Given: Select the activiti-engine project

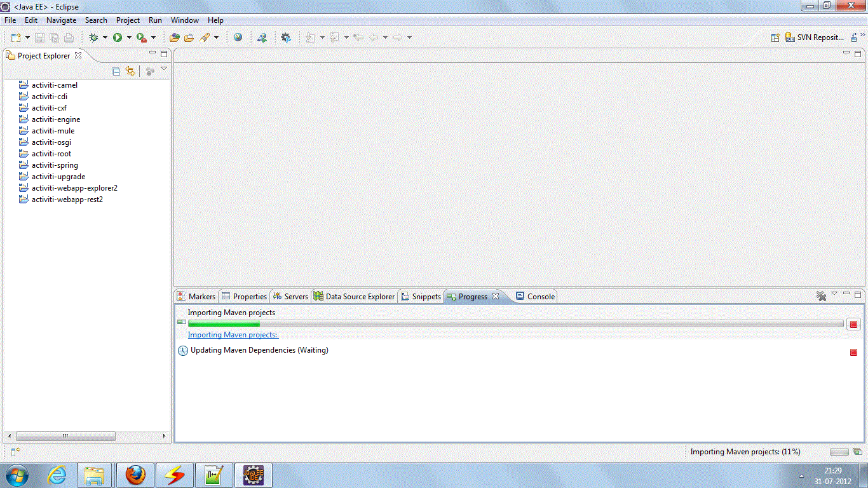Looking at the screenshot, I should (x=56, y=119).
